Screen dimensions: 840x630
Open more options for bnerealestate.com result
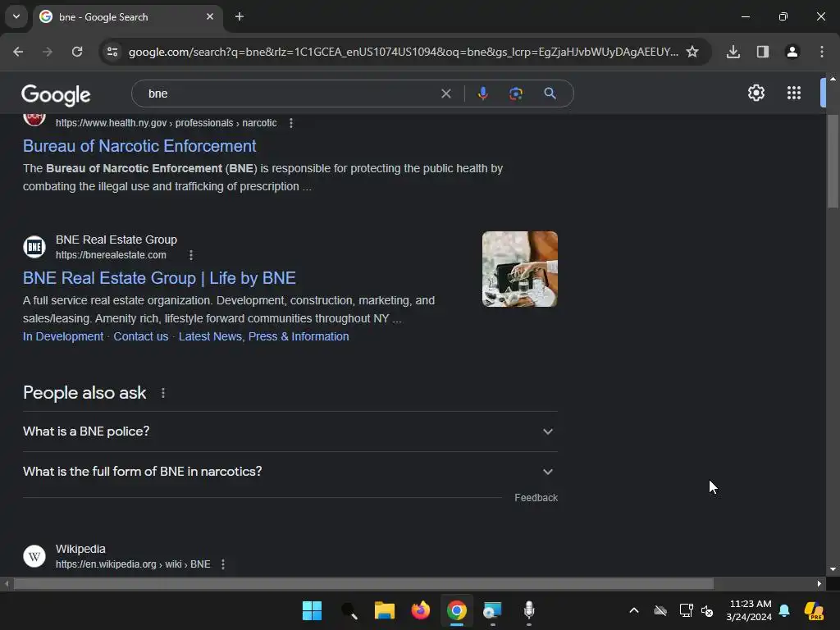tap(191, 255)
